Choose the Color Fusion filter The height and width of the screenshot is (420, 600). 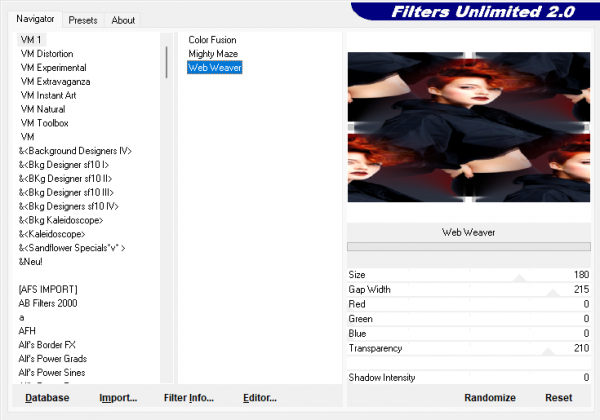[212, 40]
